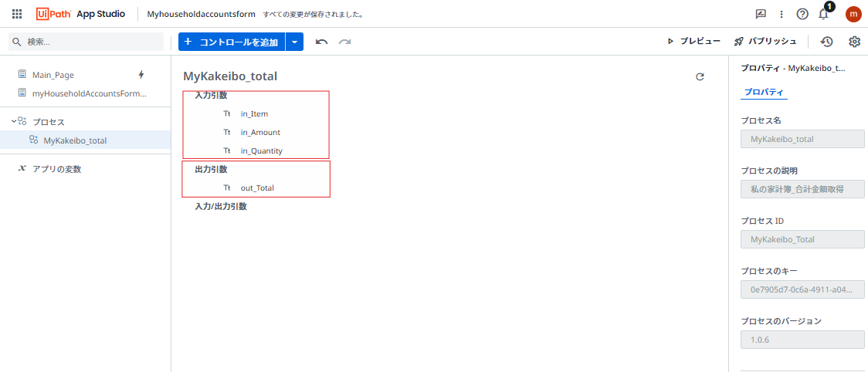The height and width of the screenshot is (372, 868).
Task: Click the プロセスの説明 field
Action: click(802, 189)
